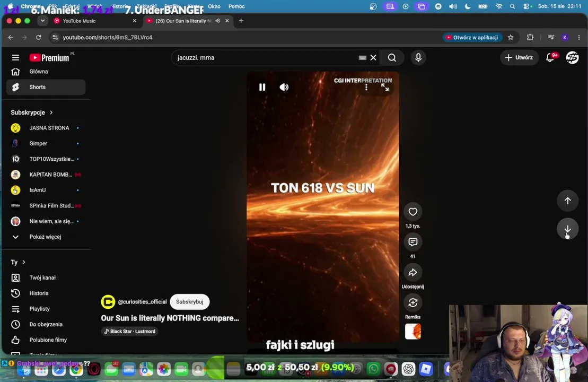Open Chrome tab search dropdown arrow
This screenshot has width=588, height=382.
43,21
